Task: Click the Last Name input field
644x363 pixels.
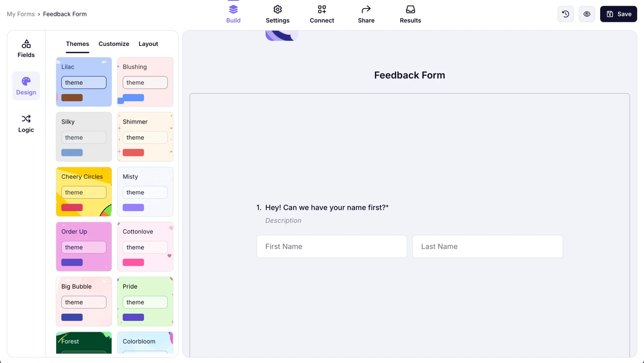Action: click(487, 246)
